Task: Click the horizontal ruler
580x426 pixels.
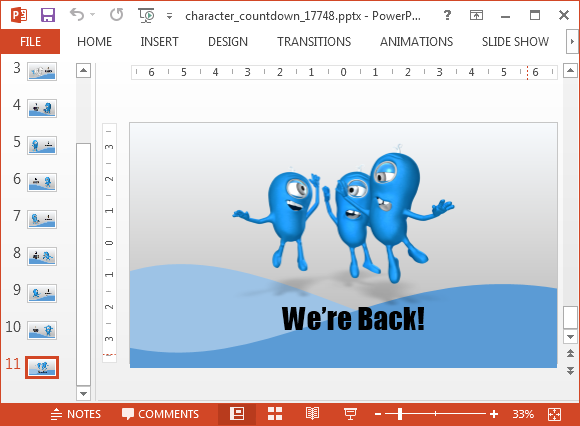Action: [344, 72]
